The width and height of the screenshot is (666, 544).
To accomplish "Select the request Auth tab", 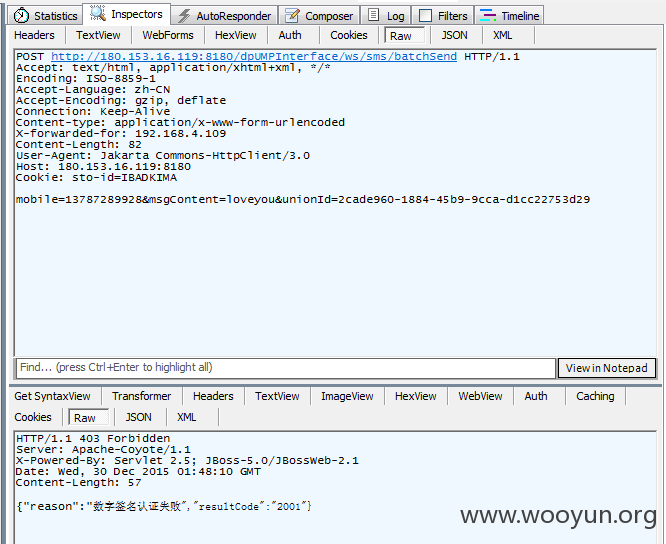I will [290, 35].
